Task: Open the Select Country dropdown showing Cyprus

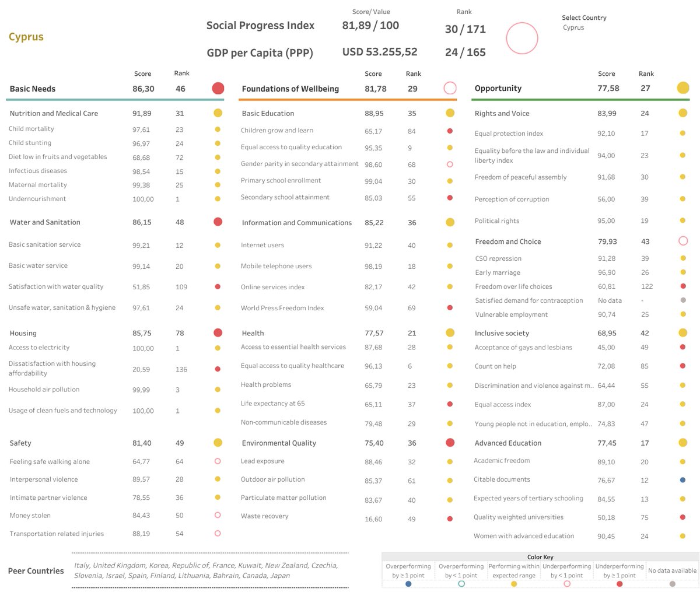Action: (574, 27)
